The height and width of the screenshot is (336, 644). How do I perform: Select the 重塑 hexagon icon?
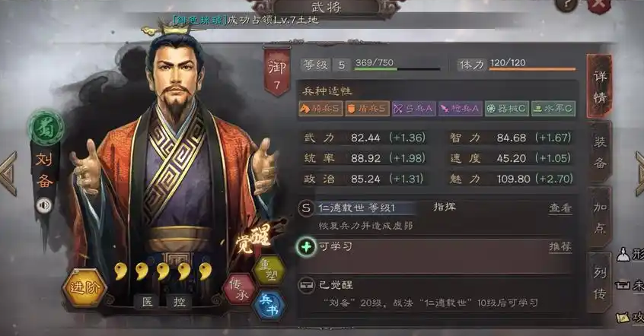pos(269,270)
